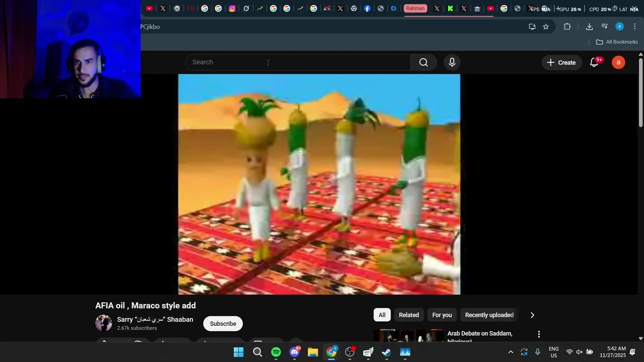644x362 pixels.
Task: Show hidden system tray icons
Action: 511,352
